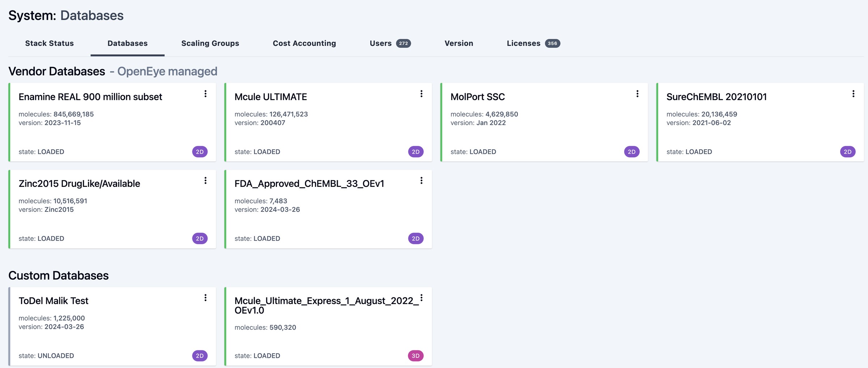Open the MolPort SSC kebab menu
The height and width of the screenshot is (368, 868).
637,94
